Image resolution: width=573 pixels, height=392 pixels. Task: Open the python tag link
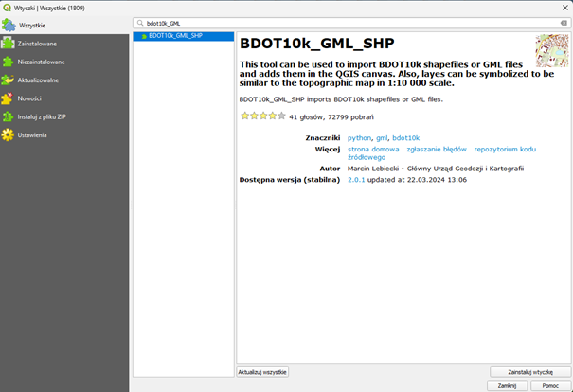coord(360,138)
